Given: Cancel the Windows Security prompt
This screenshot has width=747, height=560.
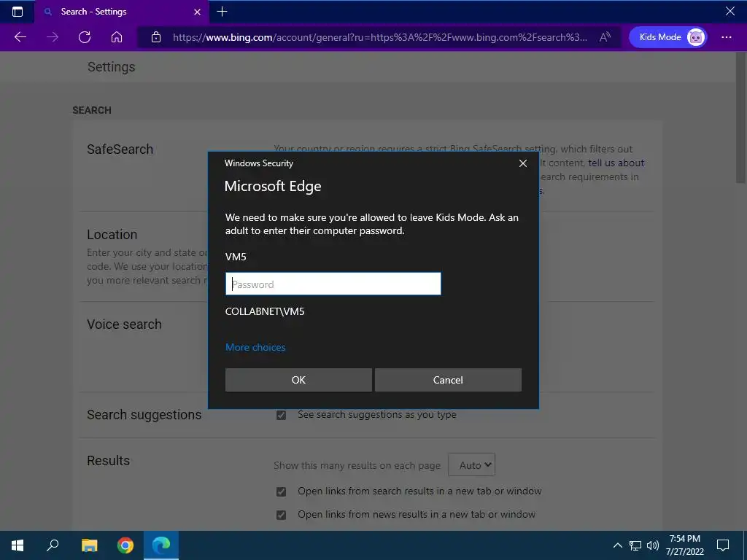Looking at the screenshot, I should click(448, 380).
